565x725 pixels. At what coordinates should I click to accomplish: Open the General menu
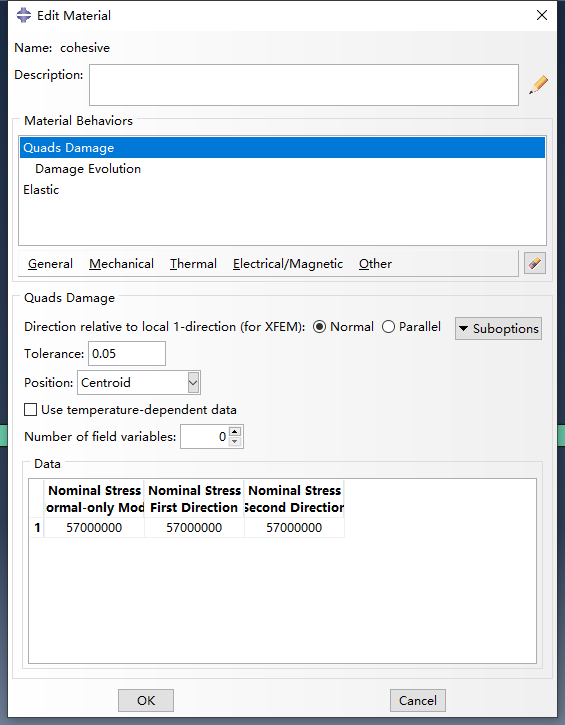tap(50, 264)
